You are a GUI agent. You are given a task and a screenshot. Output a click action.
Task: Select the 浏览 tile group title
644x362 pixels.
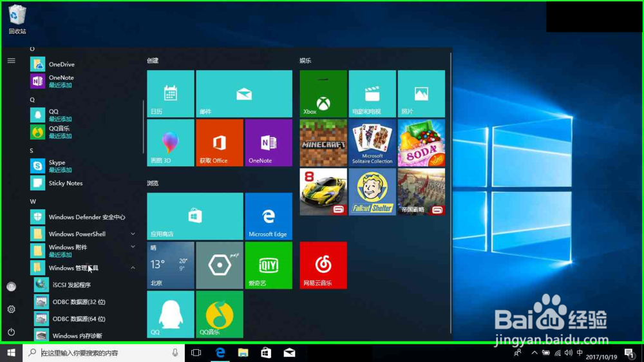pyautogui.click(x=153, y=183)
